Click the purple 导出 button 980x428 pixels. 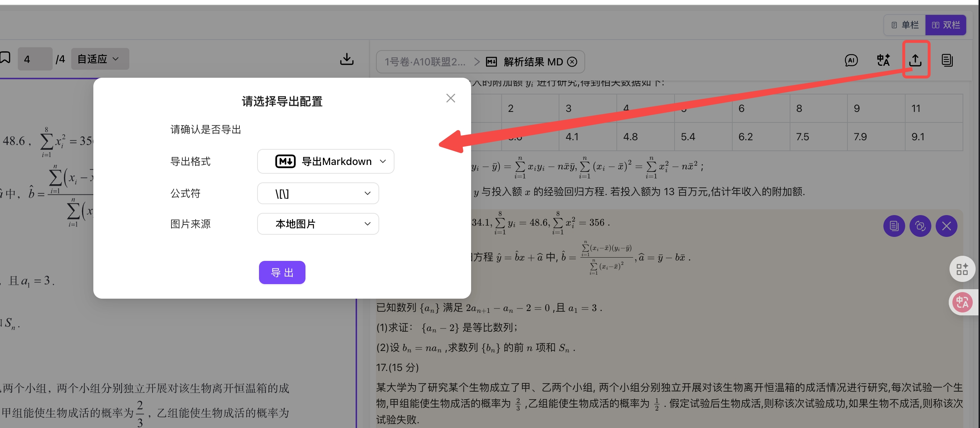pyautogui.click(x=282, y=272)
